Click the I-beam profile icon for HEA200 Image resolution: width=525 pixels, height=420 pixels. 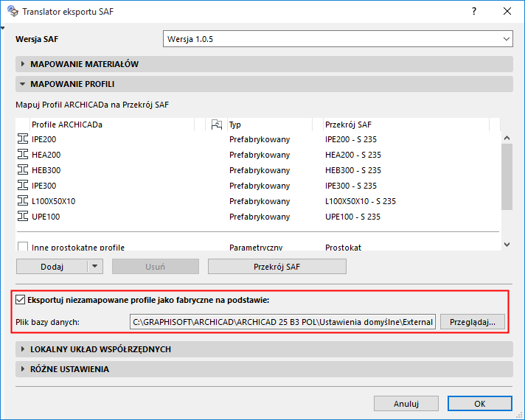coord(23,154)
